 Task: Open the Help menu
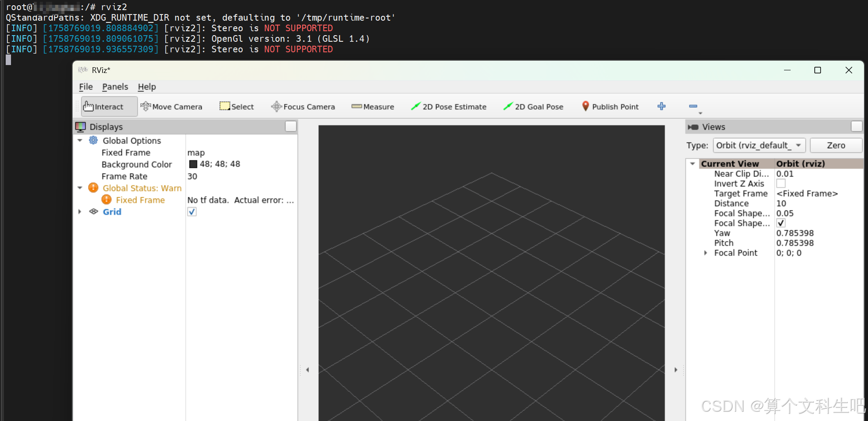point(147,87)
